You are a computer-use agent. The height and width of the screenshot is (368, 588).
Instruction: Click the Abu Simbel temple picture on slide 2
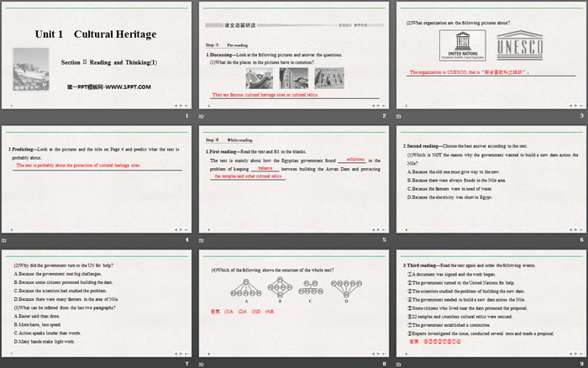point(329,77)
